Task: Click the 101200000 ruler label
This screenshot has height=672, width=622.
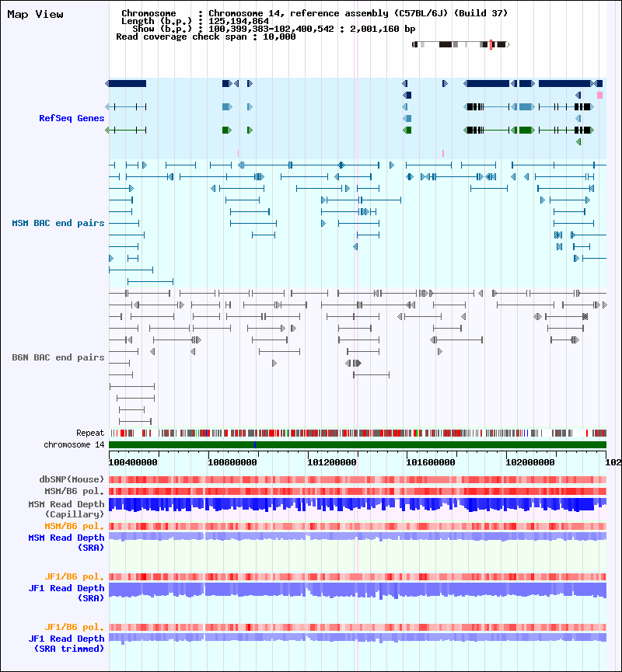Action: tap(332, 462)
